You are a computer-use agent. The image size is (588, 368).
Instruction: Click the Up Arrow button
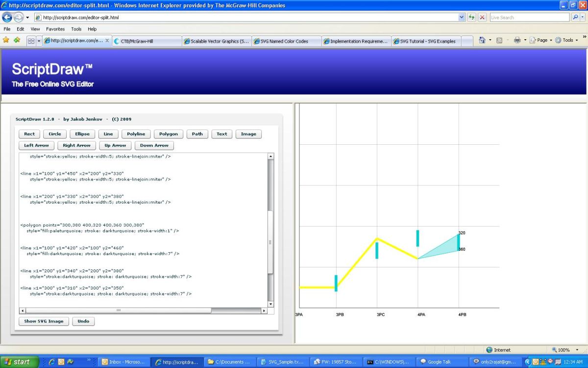116,146
